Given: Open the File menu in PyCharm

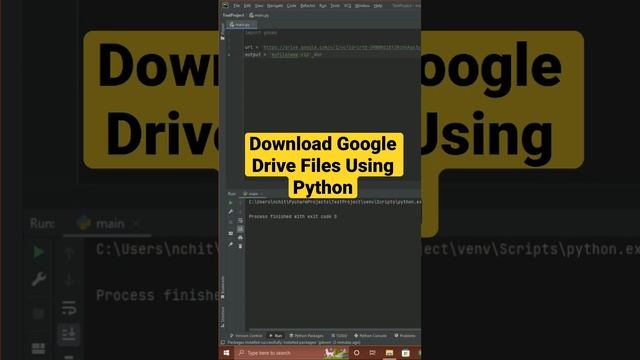Looking at the screenshot, I should [236, 6].
